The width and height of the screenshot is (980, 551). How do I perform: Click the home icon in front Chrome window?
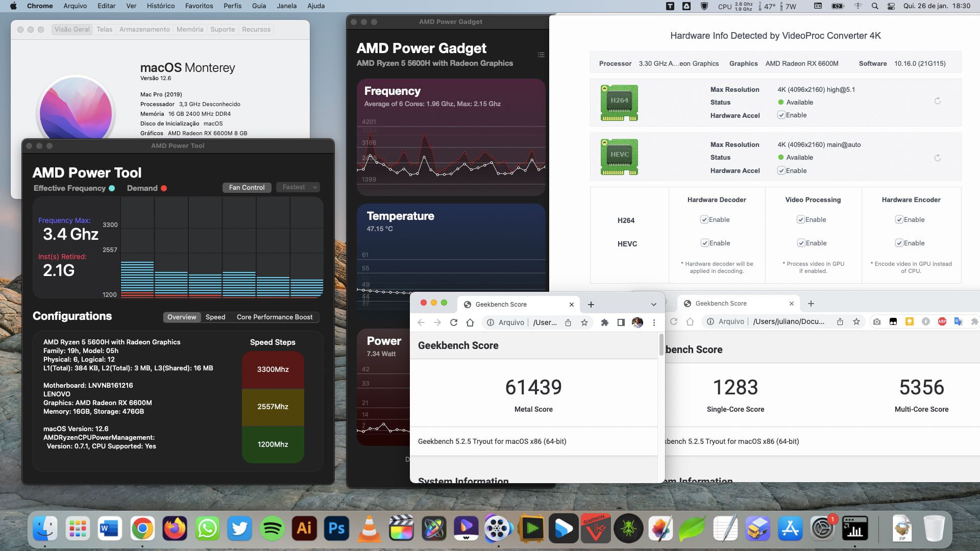(x=470, y=322)
